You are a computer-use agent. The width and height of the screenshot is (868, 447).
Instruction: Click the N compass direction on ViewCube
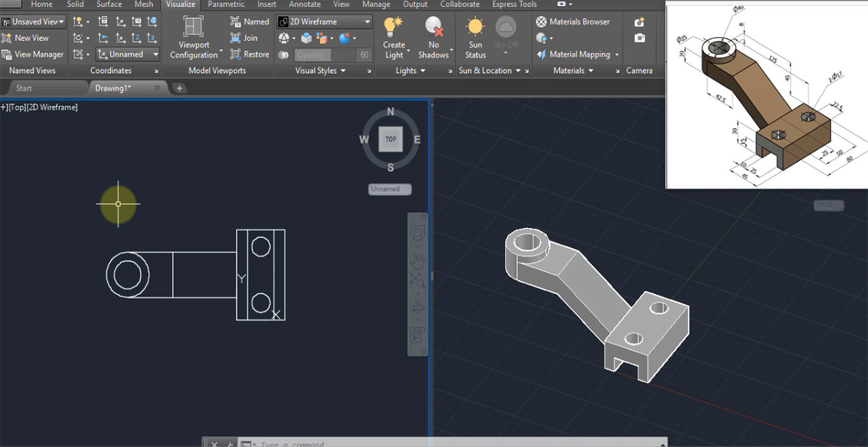[391, 112]
